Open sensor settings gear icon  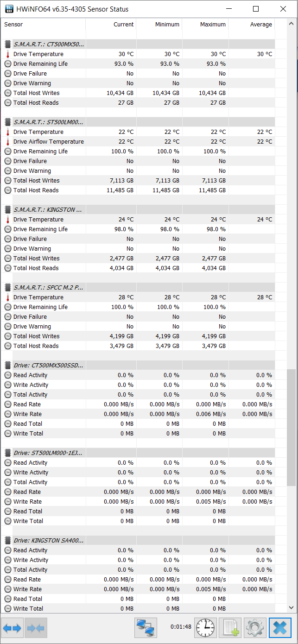255,628
